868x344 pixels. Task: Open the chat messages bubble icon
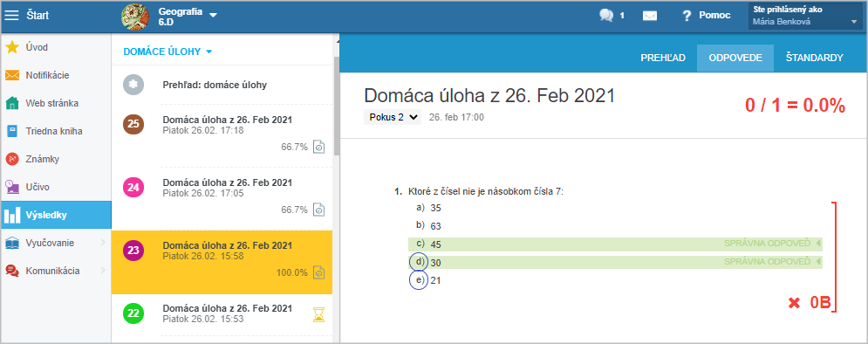[x=606, y=16]
